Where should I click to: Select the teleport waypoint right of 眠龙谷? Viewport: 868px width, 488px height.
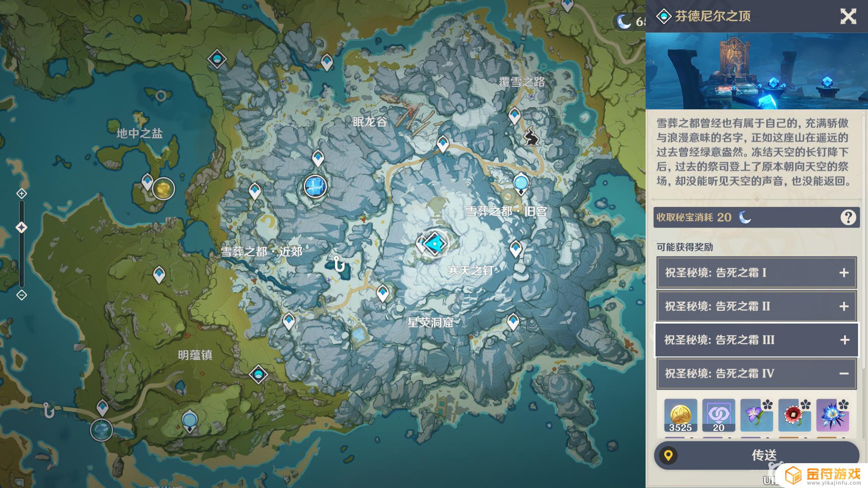click(x=443, y=144)
